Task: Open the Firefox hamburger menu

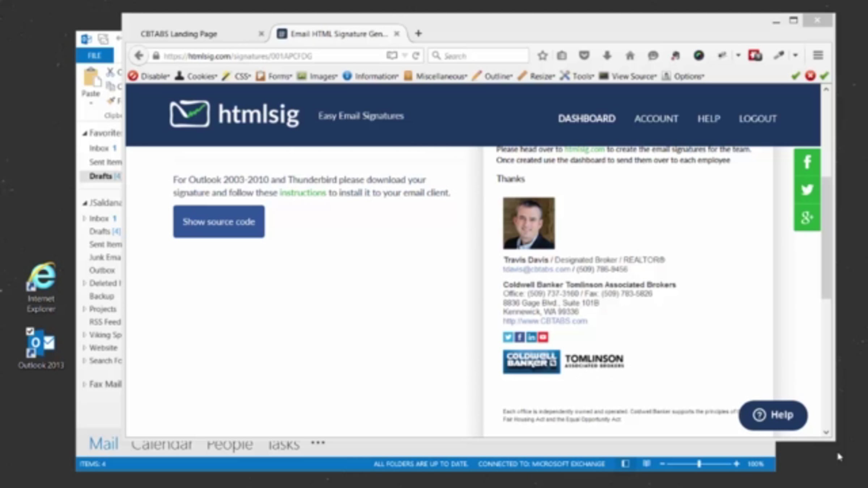Action: tap(818, 55)
